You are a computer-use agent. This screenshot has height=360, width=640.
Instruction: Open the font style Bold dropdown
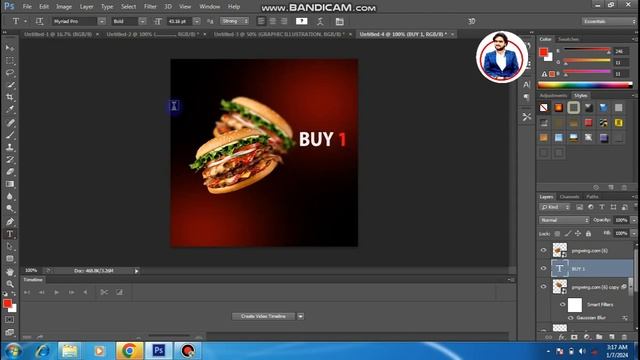coord(142,21)
